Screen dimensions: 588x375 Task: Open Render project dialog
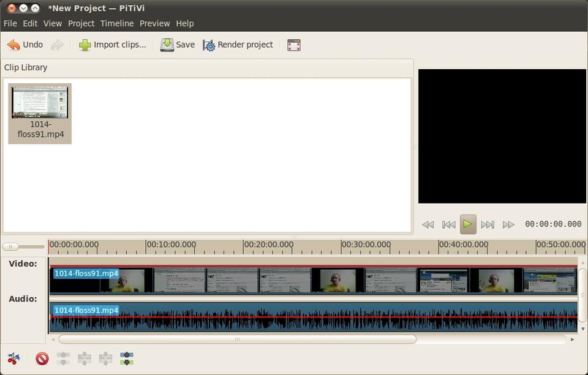(238, 45)
